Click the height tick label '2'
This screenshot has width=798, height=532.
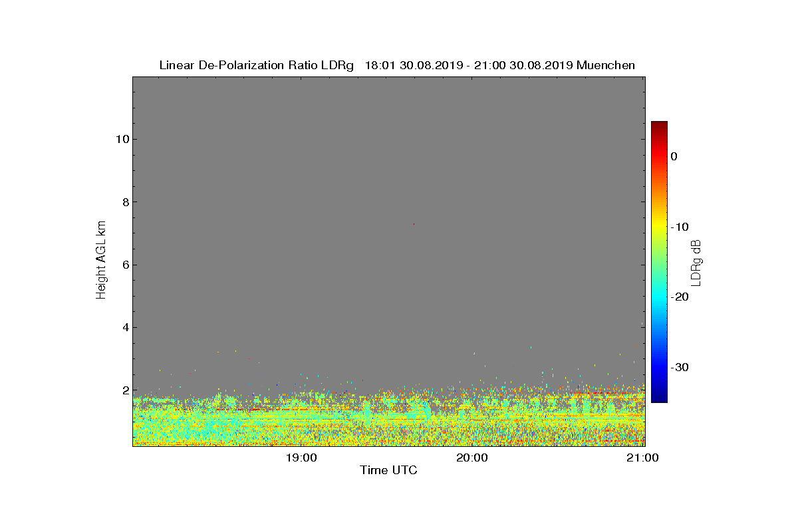tap(124, 390)
